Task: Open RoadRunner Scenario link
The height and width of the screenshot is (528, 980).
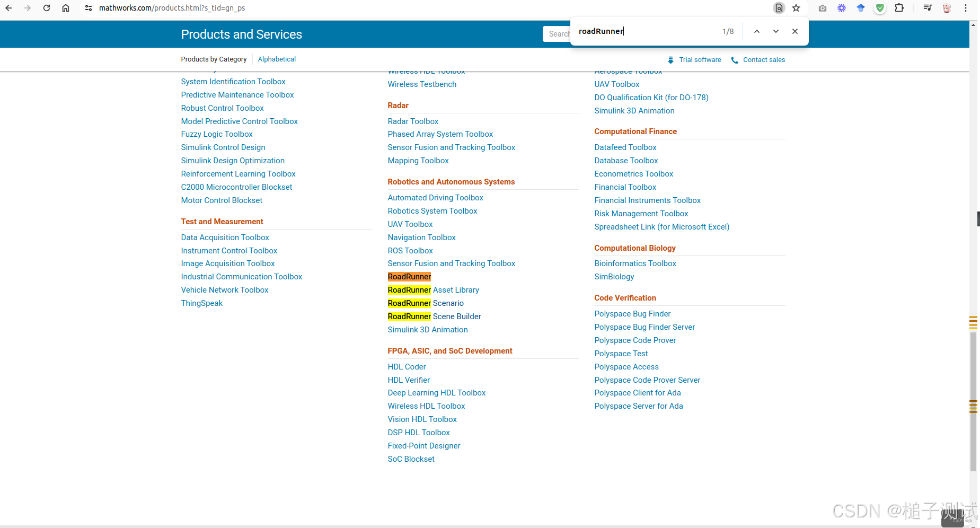Action: pyautogui.click(x=426, y=303)
